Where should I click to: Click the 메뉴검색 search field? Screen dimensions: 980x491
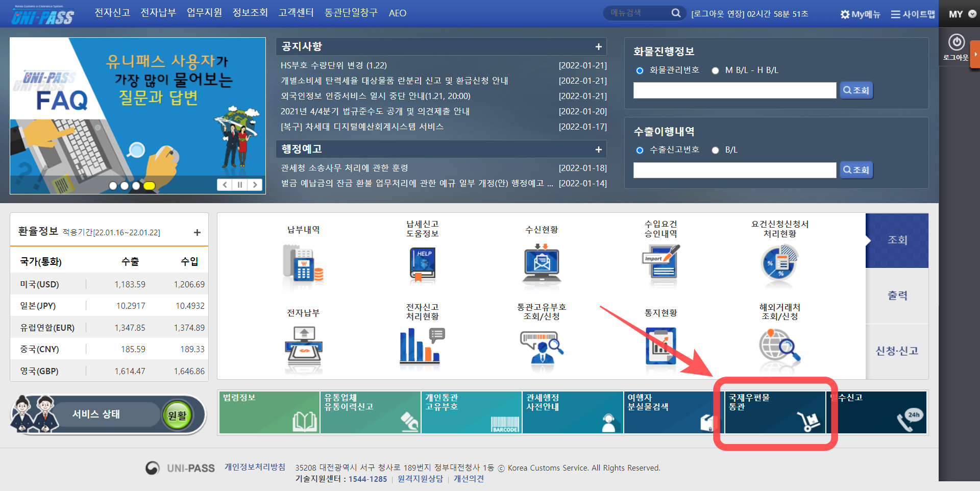638,13
